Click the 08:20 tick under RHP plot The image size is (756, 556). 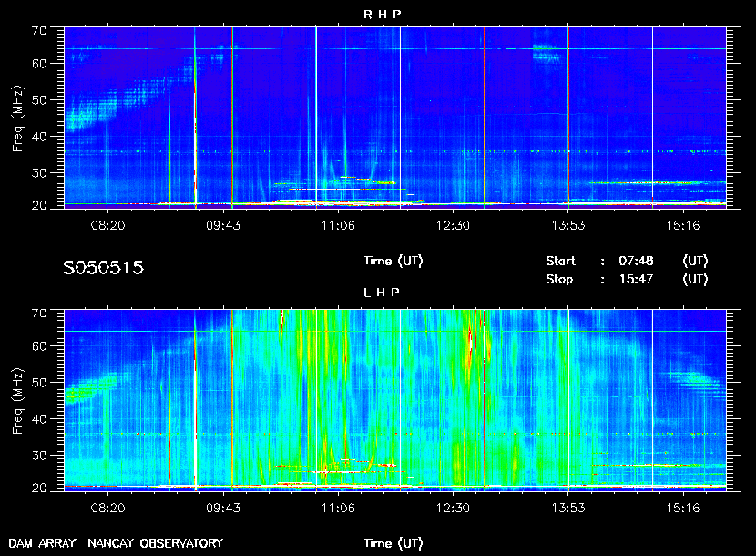click(x=108, y=225)
